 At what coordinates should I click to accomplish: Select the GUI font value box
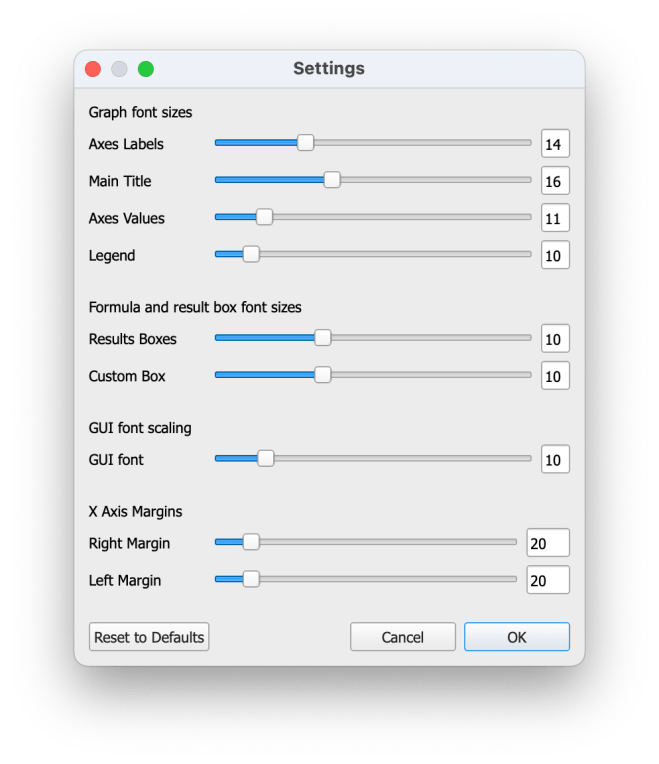[555, 460]
